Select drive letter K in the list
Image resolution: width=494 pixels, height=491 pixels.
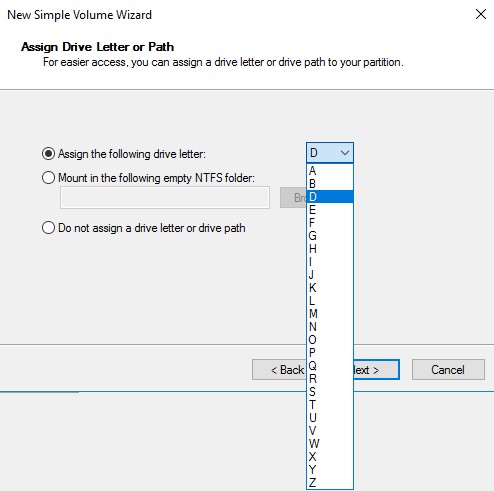[330, 288]
